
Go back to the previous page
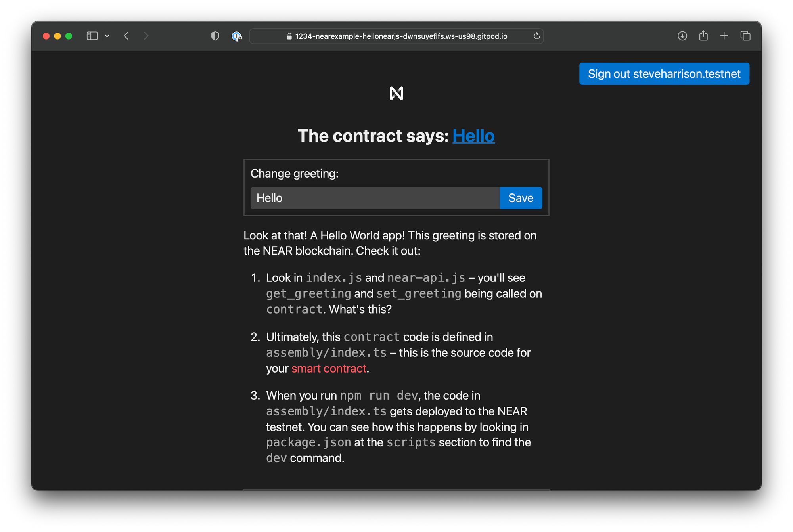coord(126,36)
